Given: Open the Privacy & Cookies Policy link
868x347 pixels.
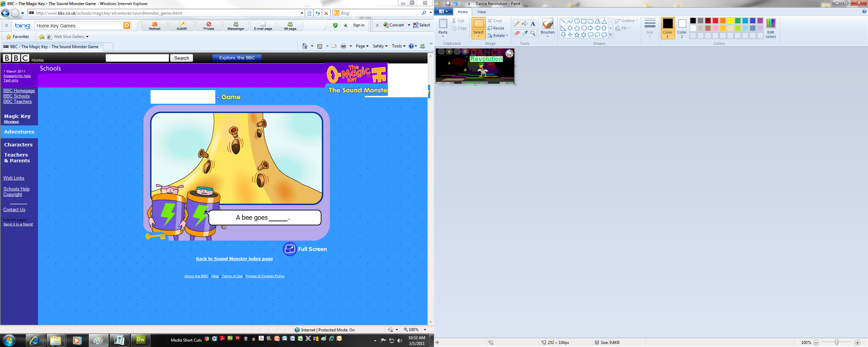Looking at the screenshot, I should pyautogui.click(x=265, y=276).
